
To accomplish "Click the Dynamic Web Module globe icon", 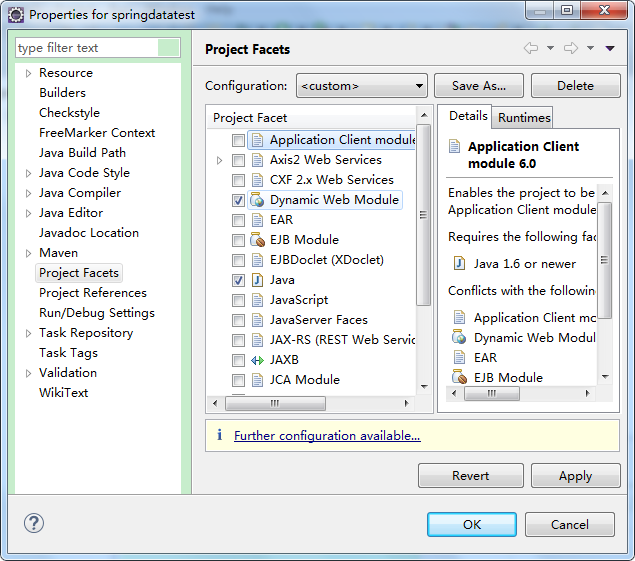I will coord(257,200).
